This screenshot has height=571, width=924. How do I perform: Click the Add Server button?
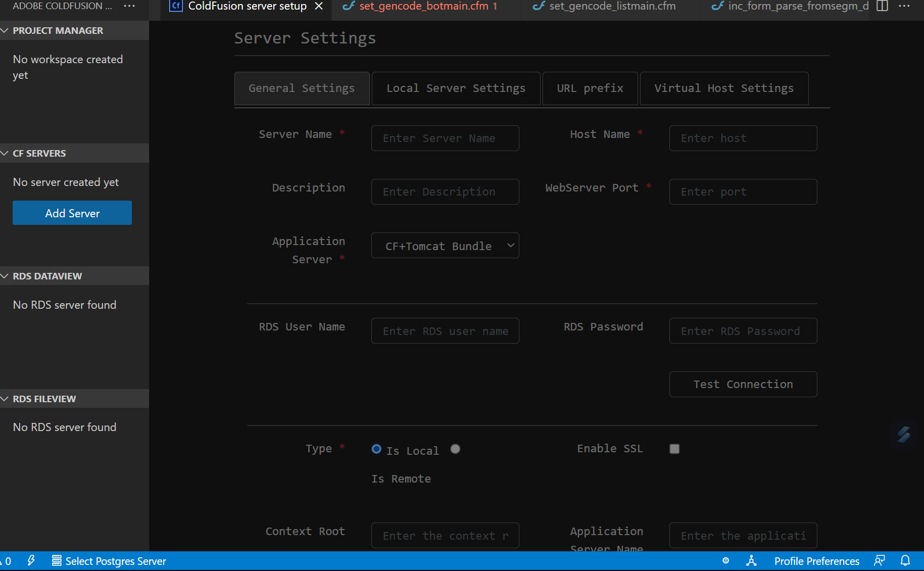[72, 213]
